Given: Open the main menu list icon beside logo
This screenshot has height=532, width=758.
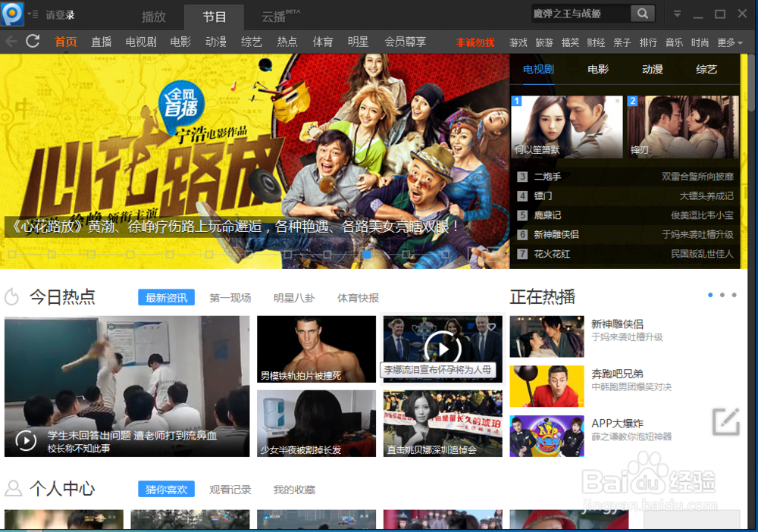Looking at the screenshot, I should coord(33,14).
